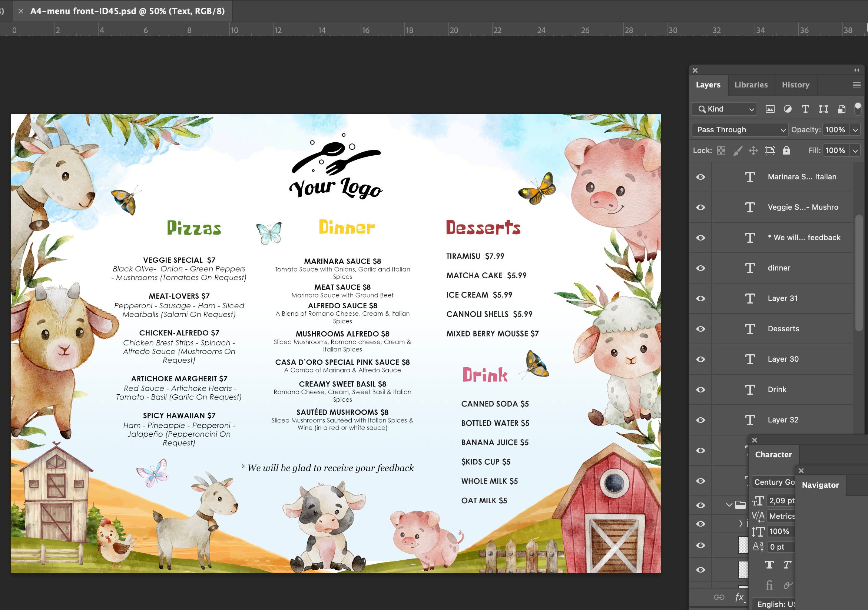The height and width of the screenshot is (610, 868).
Task: Toggle visibility of Layer 31
Action: point(700,298)
